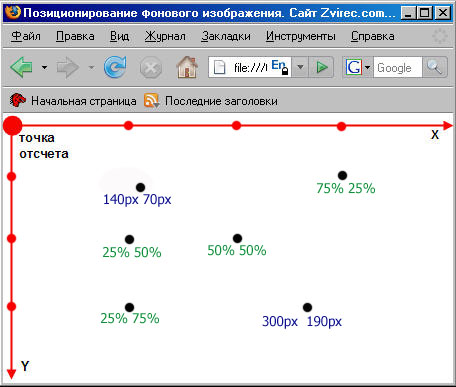
Task: Open the Правка menu
Action: point(75,36)
